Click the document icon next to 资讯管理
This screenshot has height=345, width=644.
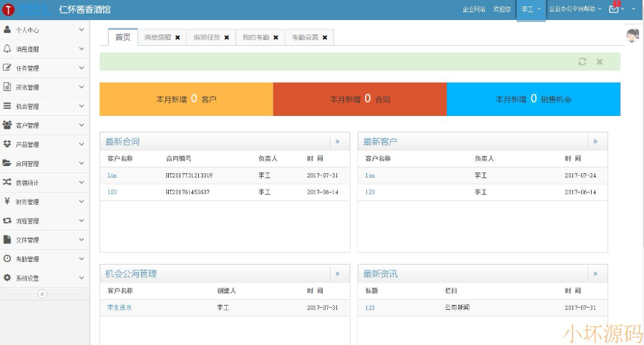pos(7,87)
